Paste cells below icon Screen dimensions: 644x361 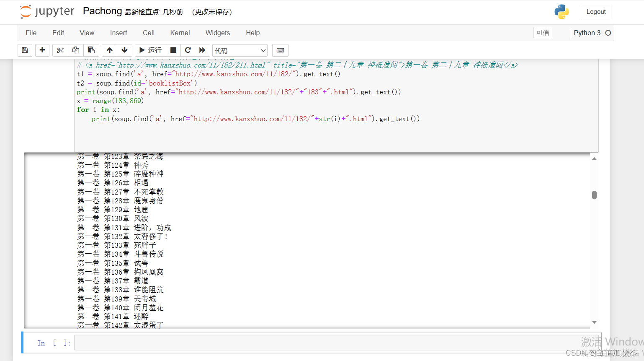(91, 50)
